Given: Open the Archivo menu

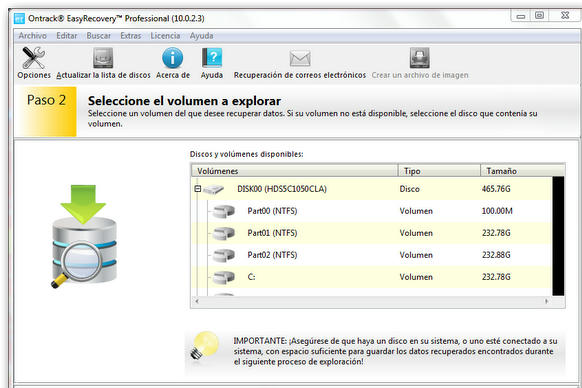Looking at the screenshot, I should (x=33, y=36).
